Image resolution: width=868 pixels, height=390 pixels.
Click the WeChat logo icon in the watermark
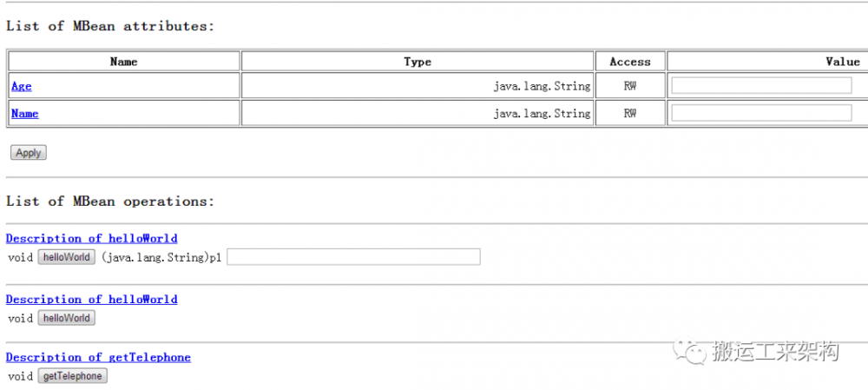coord(694,351)
